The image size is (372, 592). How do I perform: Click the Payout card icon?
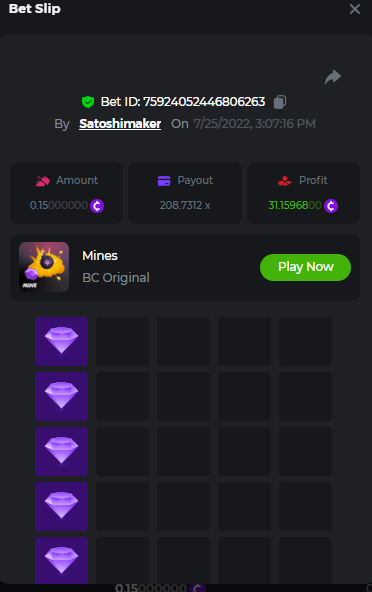[164, 181]
